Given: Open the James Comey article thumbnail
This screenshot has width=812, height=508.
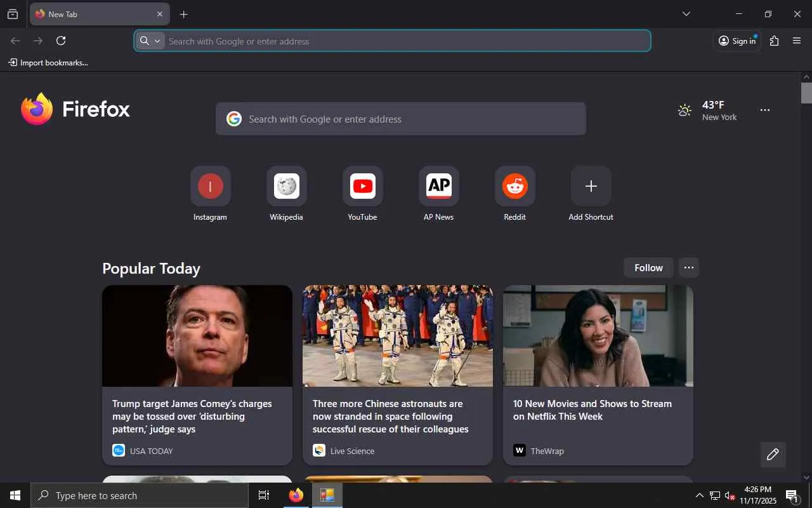Looking at the screenshot, I should click(x=197, y=336).
